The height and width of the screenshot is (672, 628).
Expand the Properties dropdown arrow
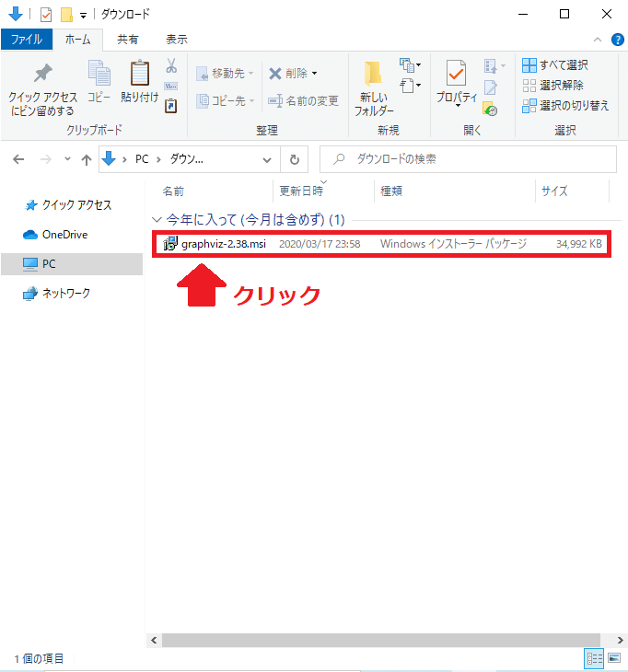(x=458, y=106)
